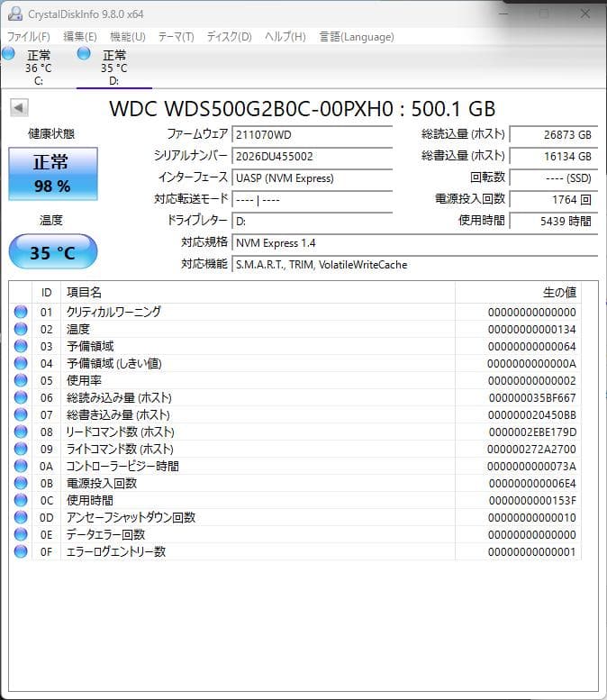Click status orb for 使用率 row

(21, 380)
